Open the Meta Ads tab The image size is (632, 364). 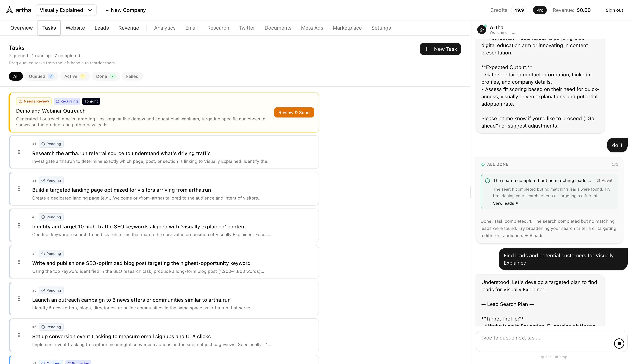click(x=312, y=28)
